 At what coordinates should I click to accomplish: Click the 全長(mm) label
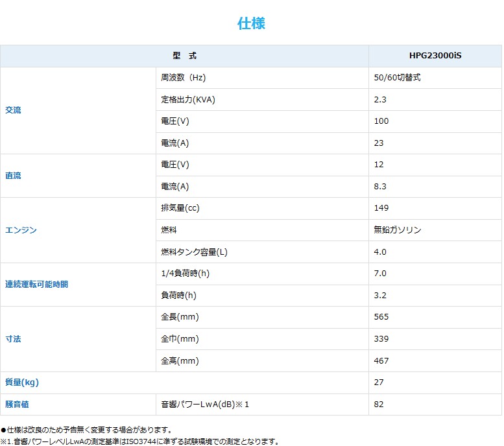180,317
